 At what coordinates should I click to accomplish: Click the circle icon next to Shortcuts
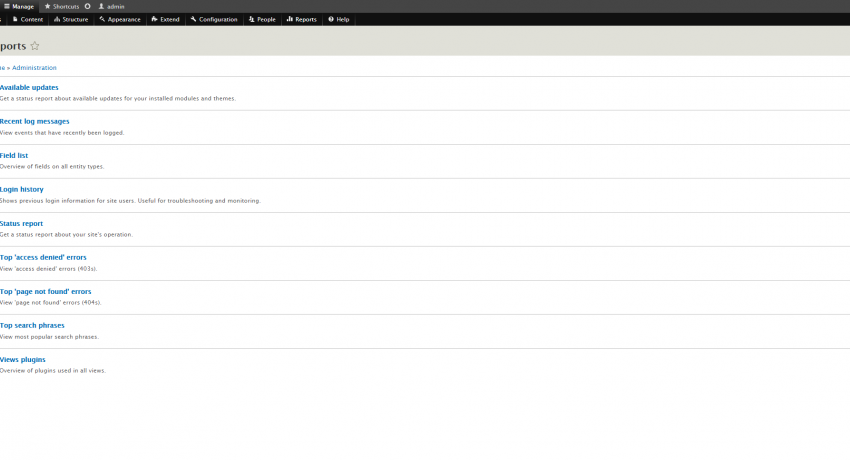87,7
